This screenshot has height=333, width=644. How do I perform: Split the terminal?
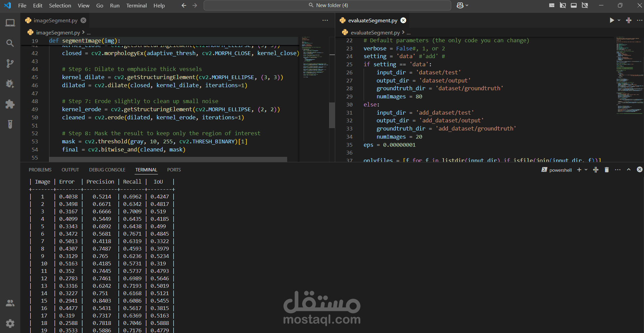[x=596, y=170]
